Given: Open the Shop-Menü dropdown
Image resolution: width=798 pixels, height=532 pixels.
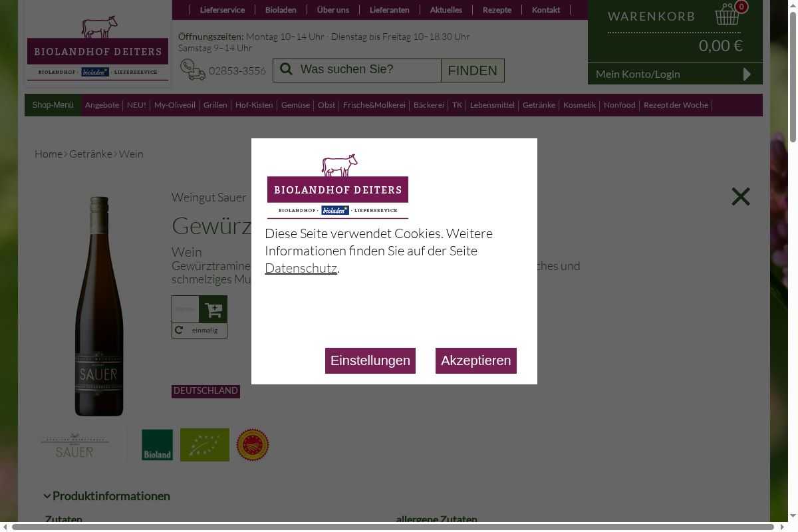Looking at the screenshot, I should click(x=53, y=105).
